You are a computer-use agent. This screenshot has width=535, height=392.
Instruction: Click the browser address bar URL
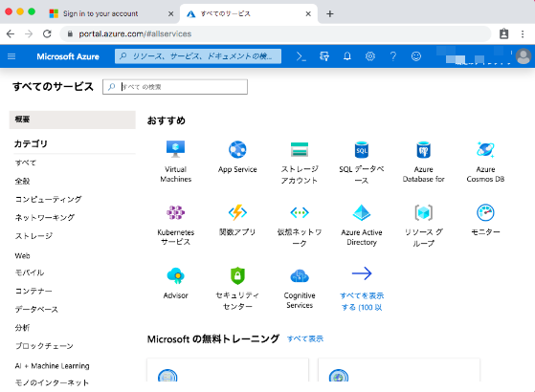[135, 33]
